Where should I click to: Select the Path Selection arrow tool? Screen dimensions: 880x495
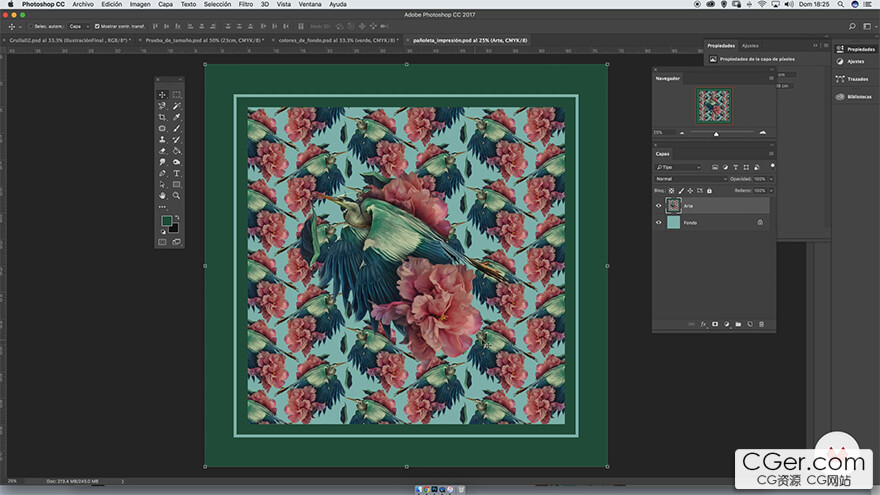point(162,185)
